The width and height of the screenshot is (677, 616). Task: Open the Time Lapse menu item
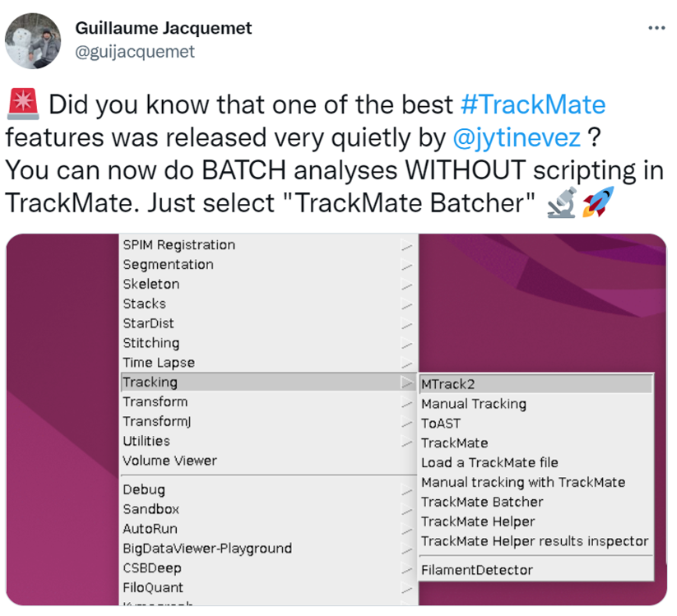159,363
